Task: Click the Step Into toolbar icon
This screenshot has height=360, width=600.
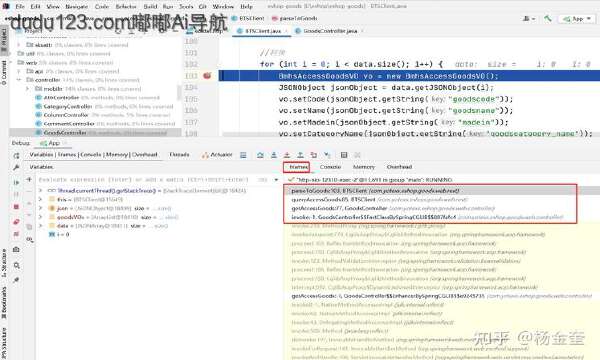Action: 274,155
